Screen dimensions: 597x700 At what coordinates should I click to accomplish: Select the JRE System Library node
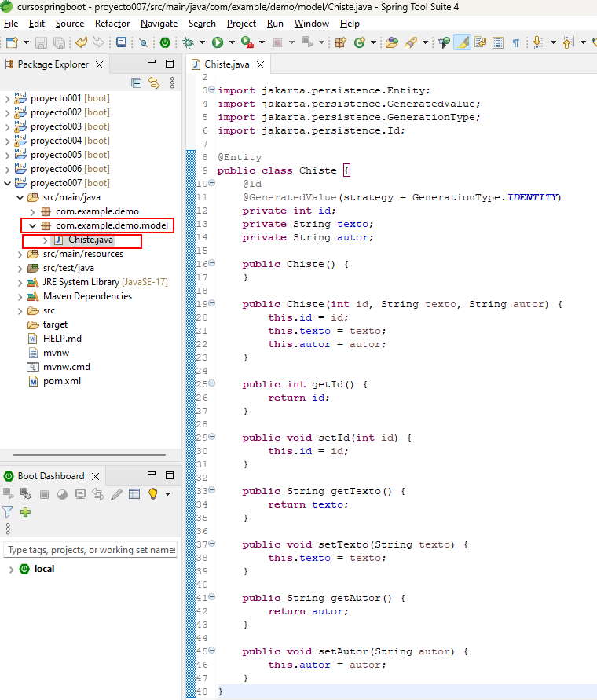(x=105, y=282)
